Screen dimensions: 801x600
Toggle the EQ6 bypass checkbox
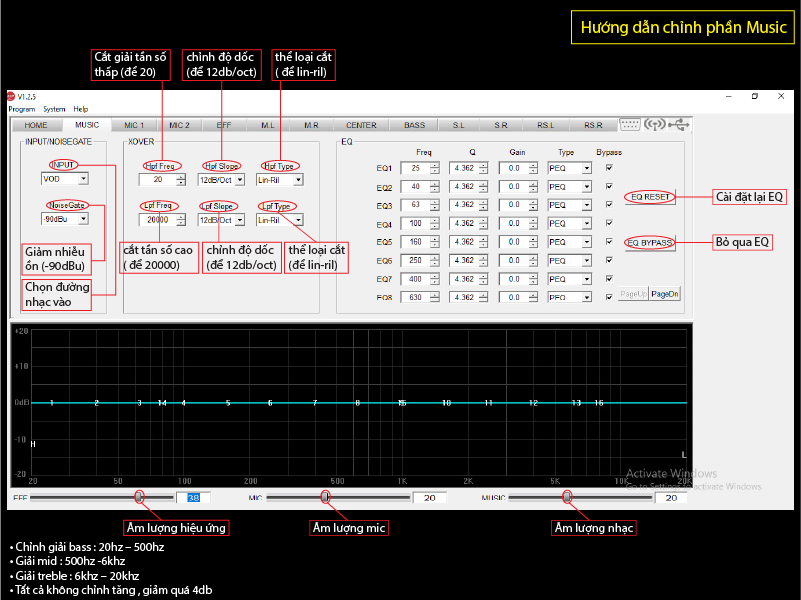(609, 260)
